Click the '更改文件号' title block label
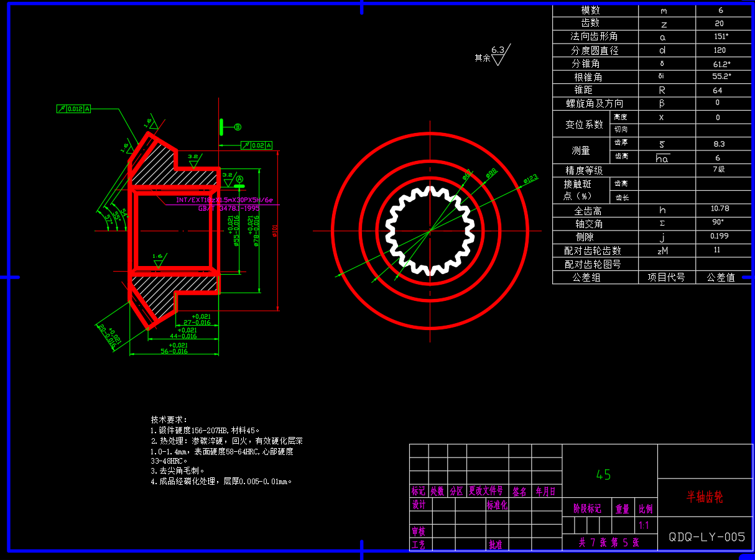Screen dimensions: 755x560 [486, 491]
